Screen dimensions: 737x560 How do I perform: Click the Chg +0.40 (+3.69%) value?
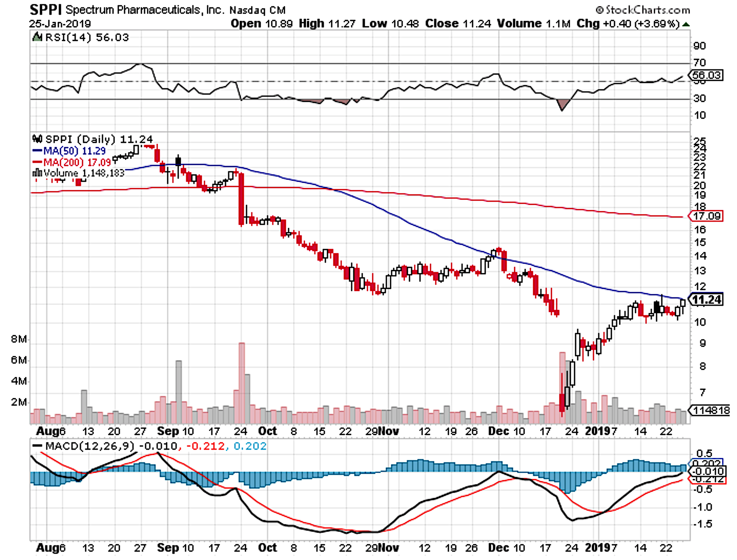(628, 24)
